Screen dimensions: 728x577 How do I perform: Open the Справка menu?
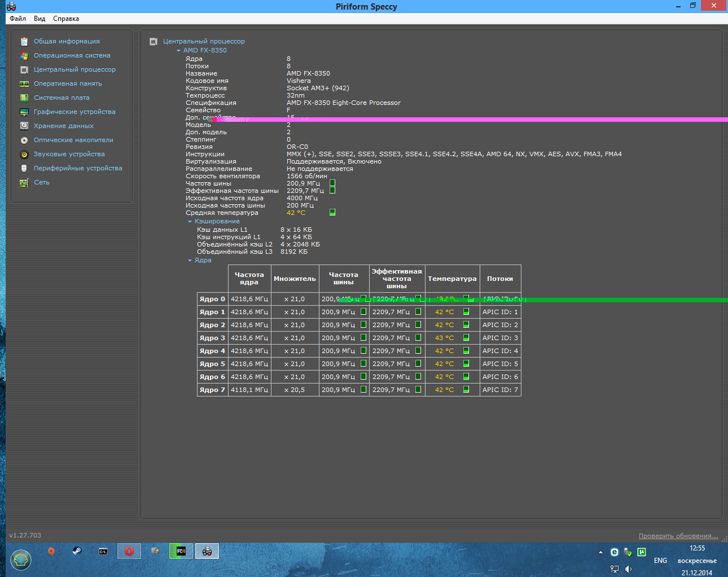(66, 19)
